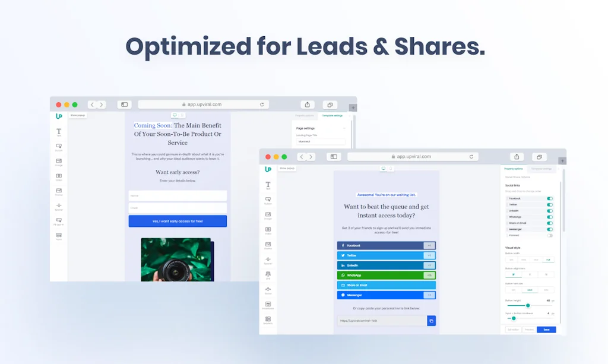Click the 'Yes, I want early access for free!' button

click(x=178, y=221)
